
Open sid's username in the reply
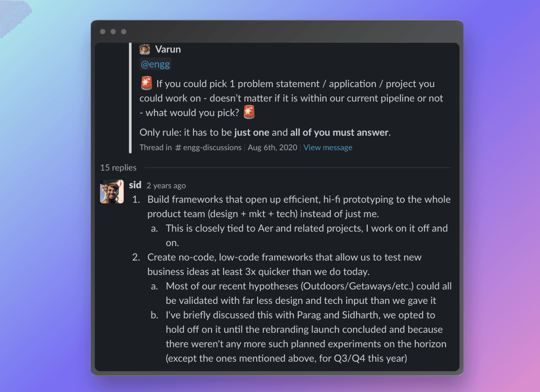pyautogui.click(x=135, y=185)
